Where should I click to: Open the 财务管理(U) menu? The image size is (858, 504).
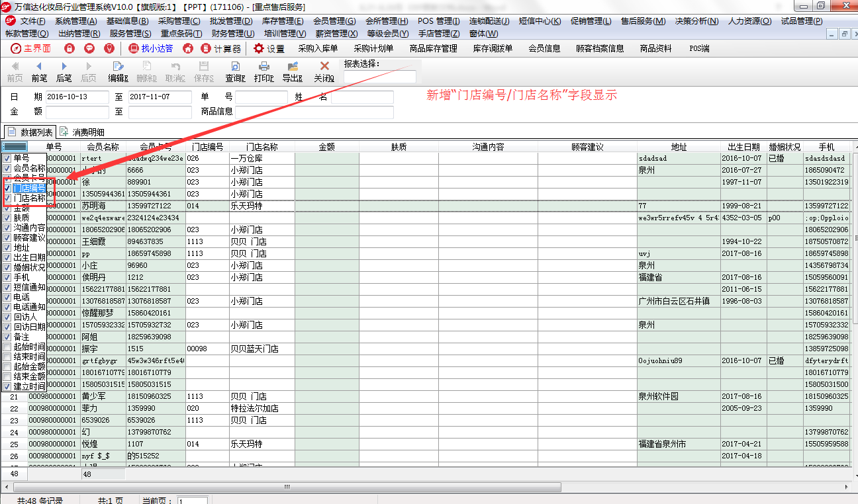pos(233,33)
